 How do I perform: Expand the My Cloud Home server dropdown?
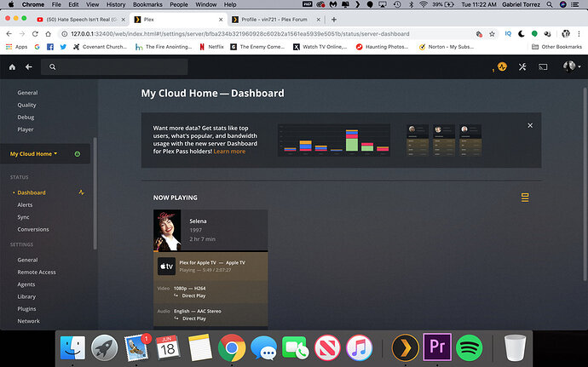[33, 154]
